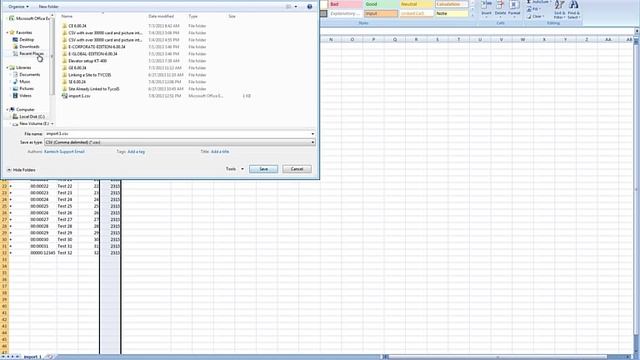
Task: Click the Name column header
Action: point(67,16)
